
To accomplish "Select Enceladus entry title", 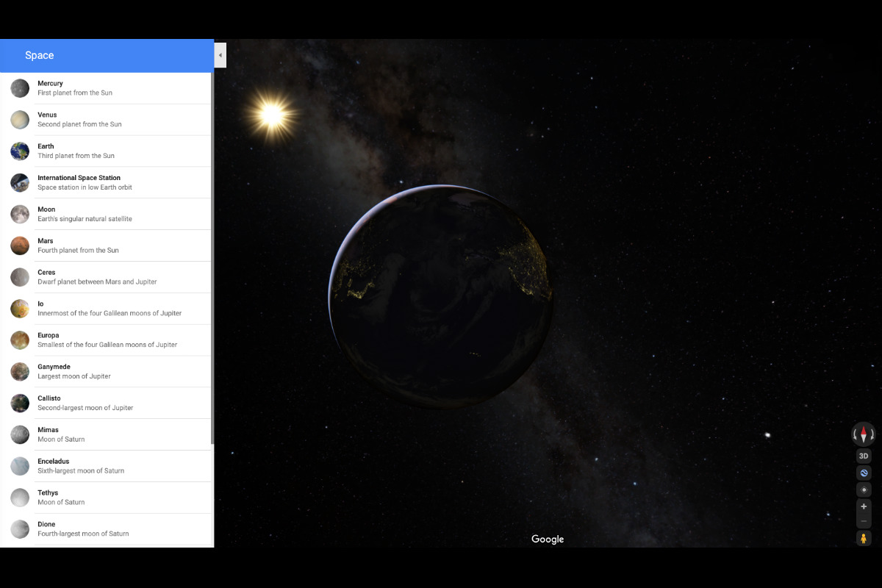I will pos(53,462).
